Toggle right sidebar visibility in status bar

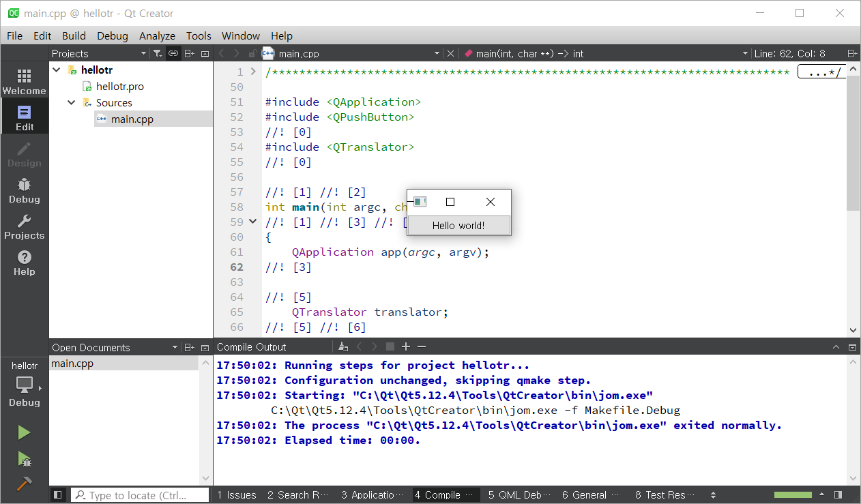(838, 494)
